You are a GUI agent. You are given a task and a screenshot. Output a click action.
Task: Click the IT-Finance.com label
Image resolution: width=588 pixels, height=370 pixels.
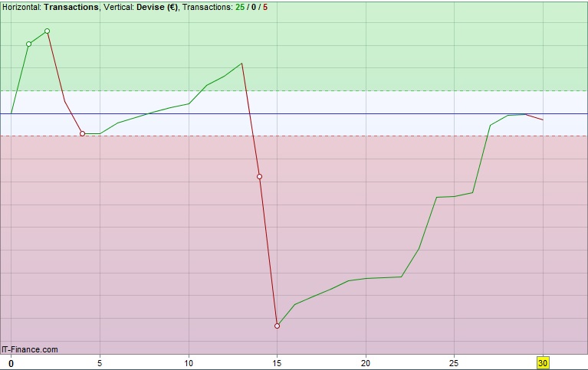(x=30, y=349)
